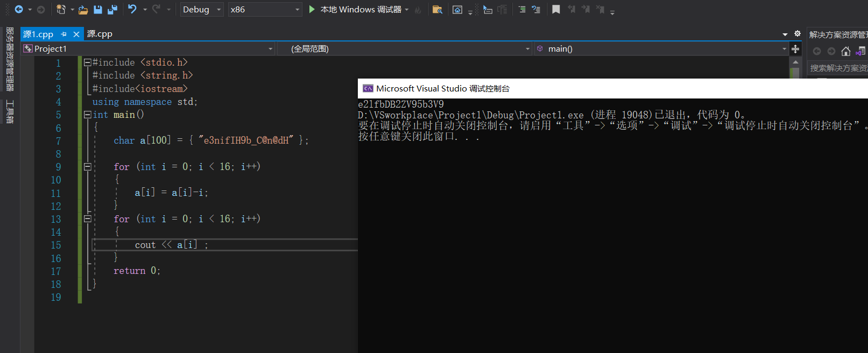This screenshot has width=868, height=353.
Task: Close the 源1.cpp tab
Action: click(x=76, y=34)
